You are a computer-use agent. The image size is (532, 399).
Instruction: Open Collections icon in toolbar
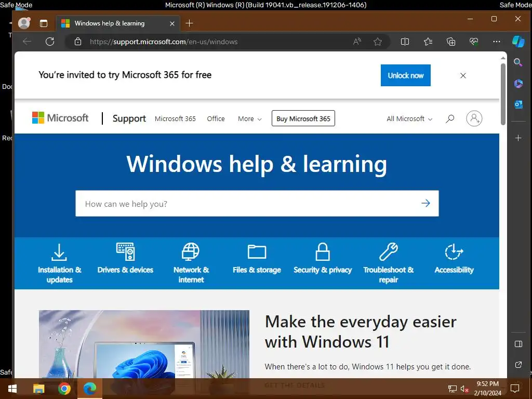pyautogui.click(x=451, y=42)
